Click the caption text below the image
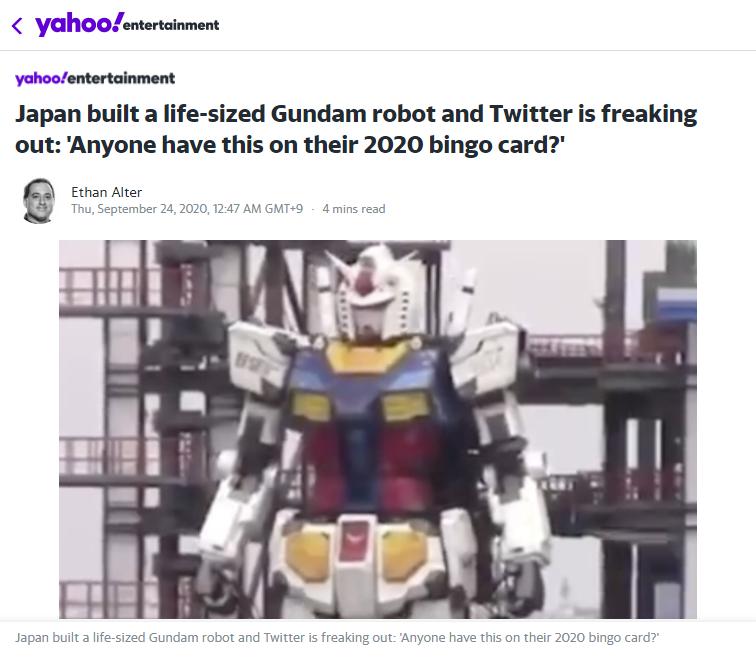The image size is (756, 669). coord(337,637)
